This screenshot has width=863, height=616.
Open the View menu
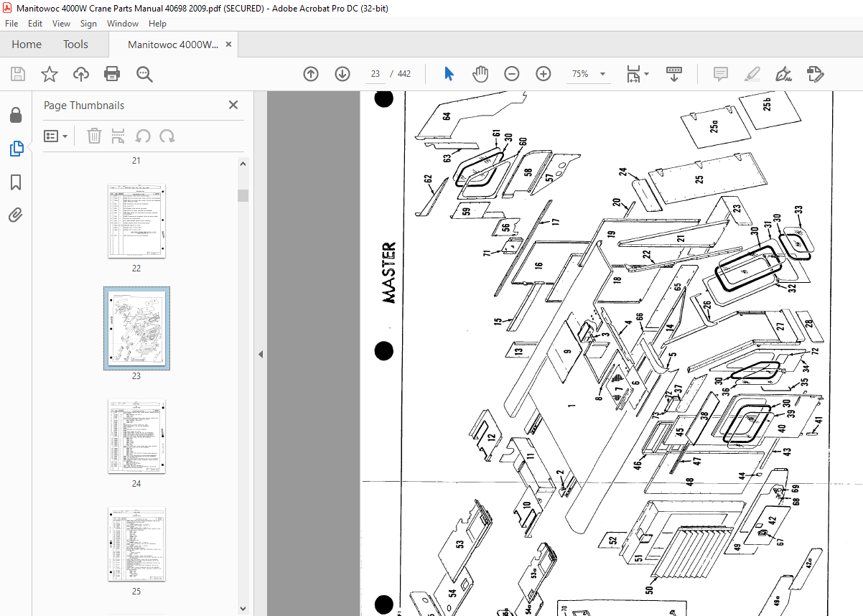61,23
